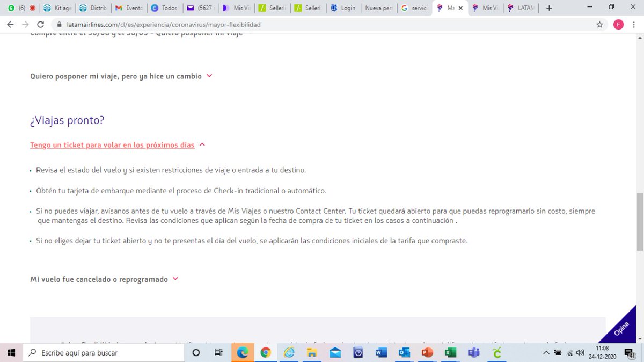Open the Windows Start menu
Image resolution: width=644 pixels, height=362 pixels.
11,353
